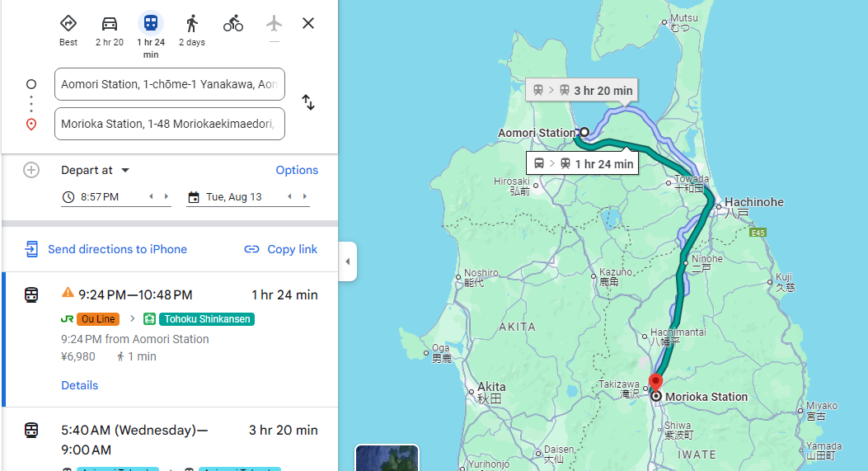868x471 pixels.
Task: Click the Tohoku Shinkansen badge
Action: 206,319
